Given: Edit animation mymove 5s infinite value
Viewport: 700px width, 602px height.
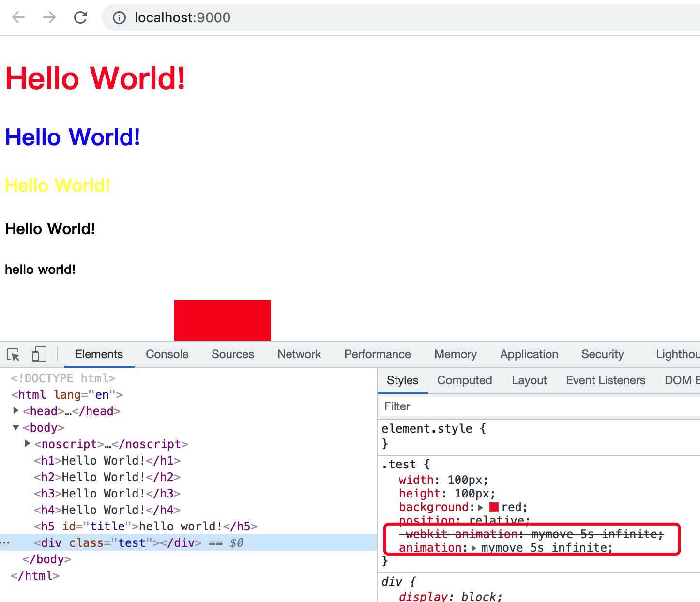Looking at the screenshot, I should tap(547, 548).
